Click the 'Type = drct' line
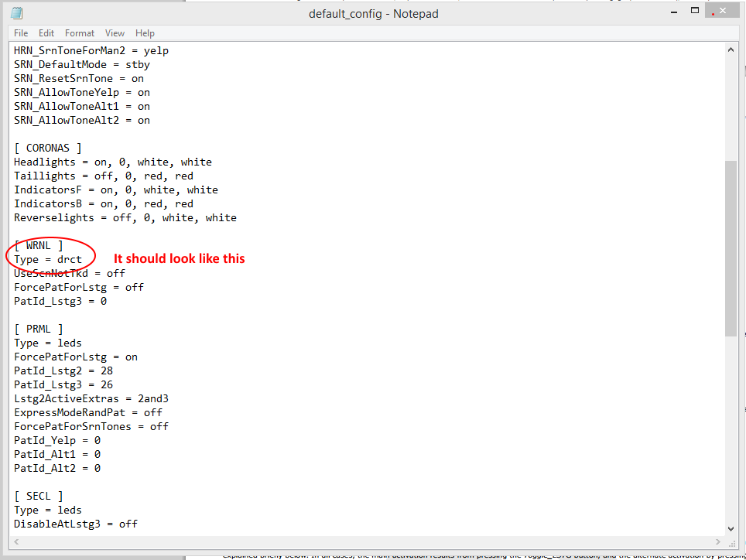The height and width of the screenshot is (560, 746). 47,260
